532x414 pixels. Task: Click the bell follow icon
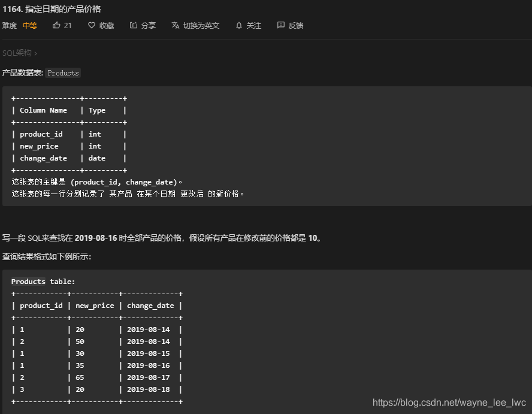click(239, 25)
